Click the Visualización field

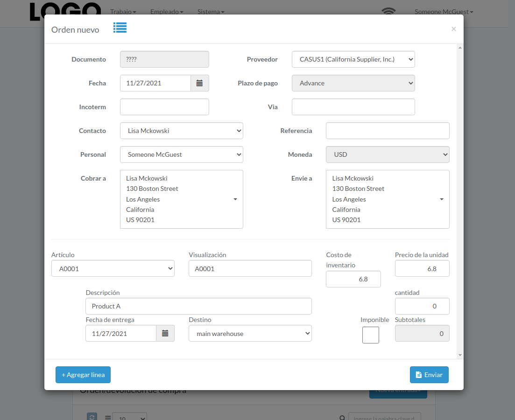pyautogui.click(x=250, y=269)
